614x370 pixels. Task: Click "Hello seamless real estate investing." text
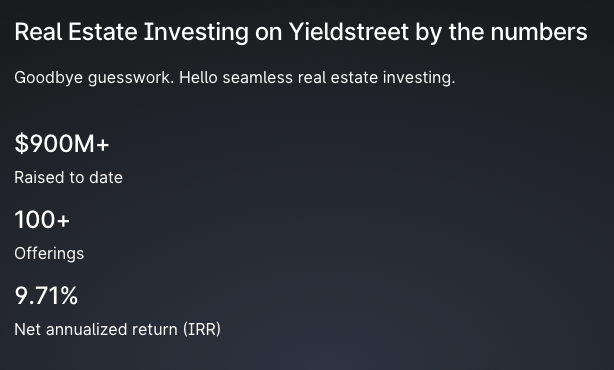pyautogui.click(x=317, y=78)
